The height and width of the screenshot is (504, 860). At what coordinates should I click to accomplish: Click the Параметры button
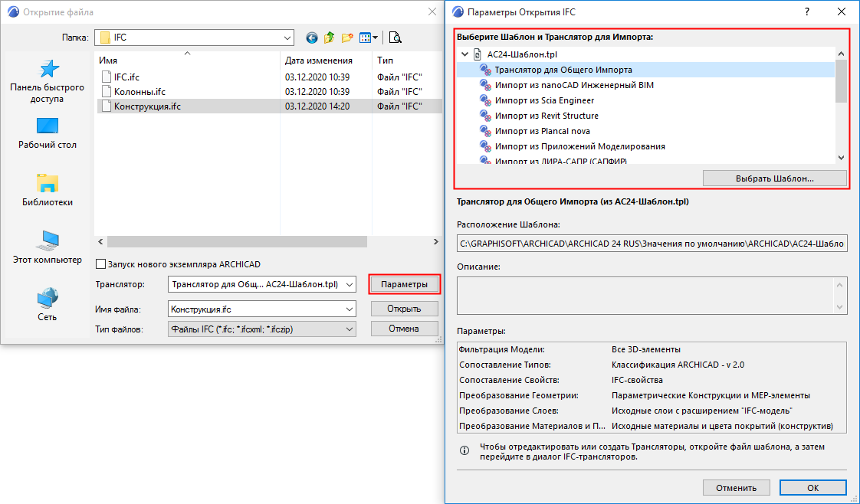click(x=404, y=284)
